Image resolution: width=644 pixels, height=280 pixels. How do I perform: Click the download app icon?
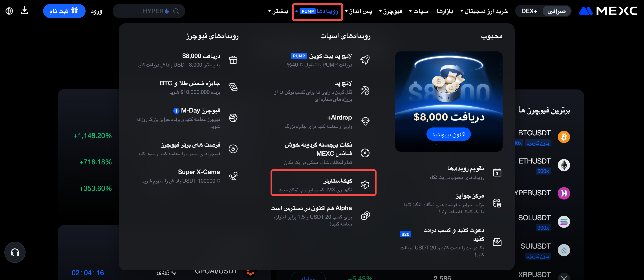(x=24, y=11)
